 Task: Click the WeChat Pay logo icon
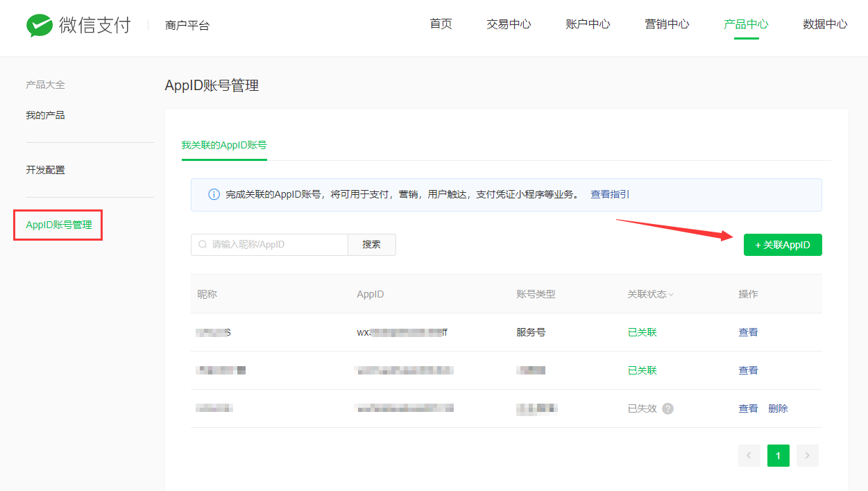click(x=40, y=26)
